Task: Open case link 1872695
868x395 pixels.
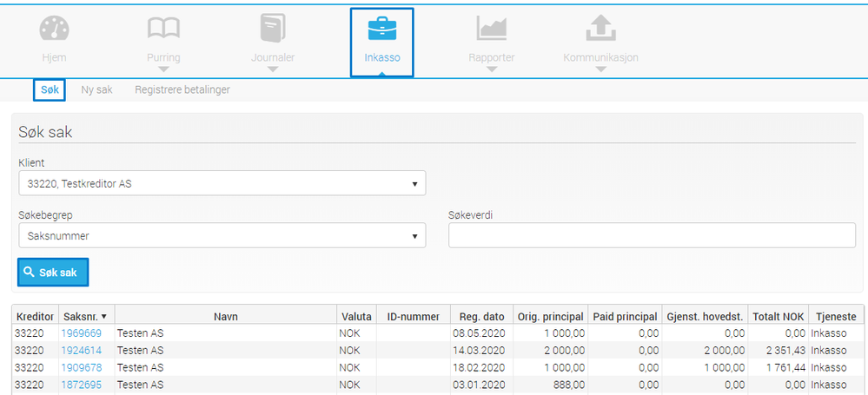Action: (82, 385)
